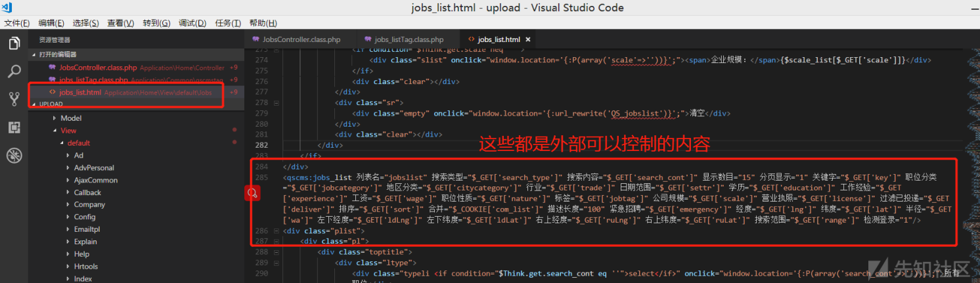Open the Source Control view
The height and width of the screenshot is (283, 980).
(x=14, y=99)
